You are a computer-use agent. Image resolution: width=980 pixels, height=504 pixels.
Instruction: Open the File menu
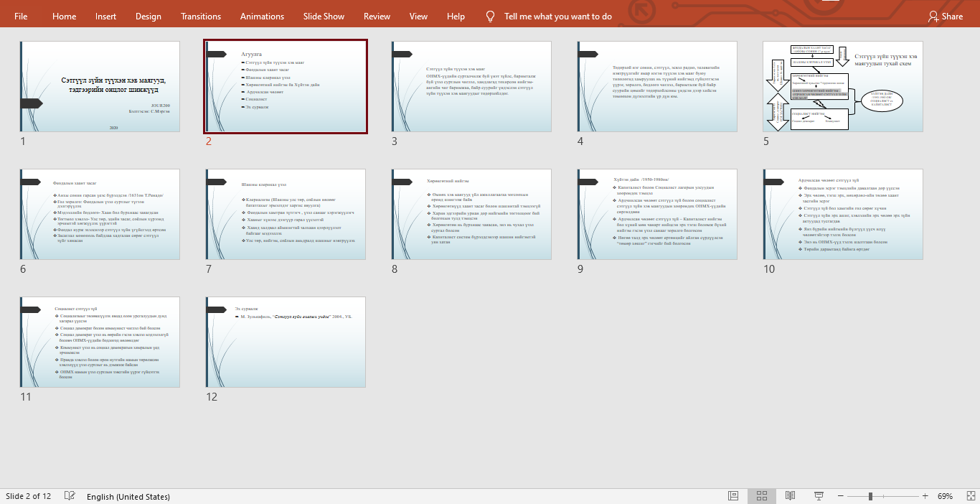click(21, 16)
